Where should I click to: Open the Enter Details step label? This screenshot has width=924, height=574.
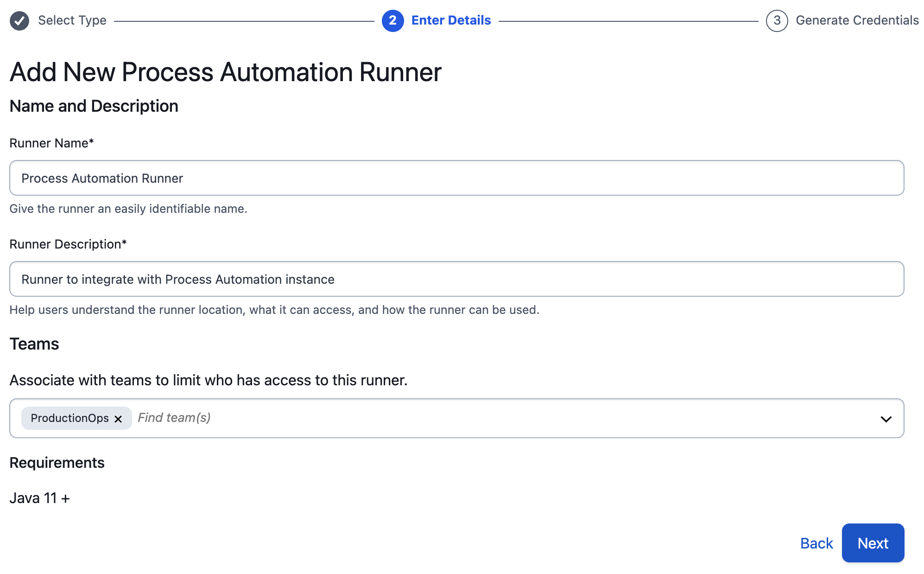tap(451, 20)
